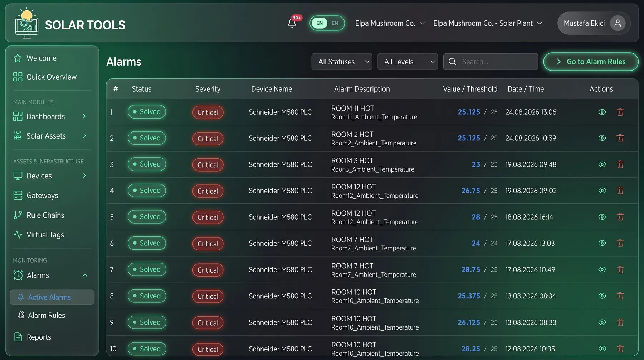Go to Welcome page

42,58
